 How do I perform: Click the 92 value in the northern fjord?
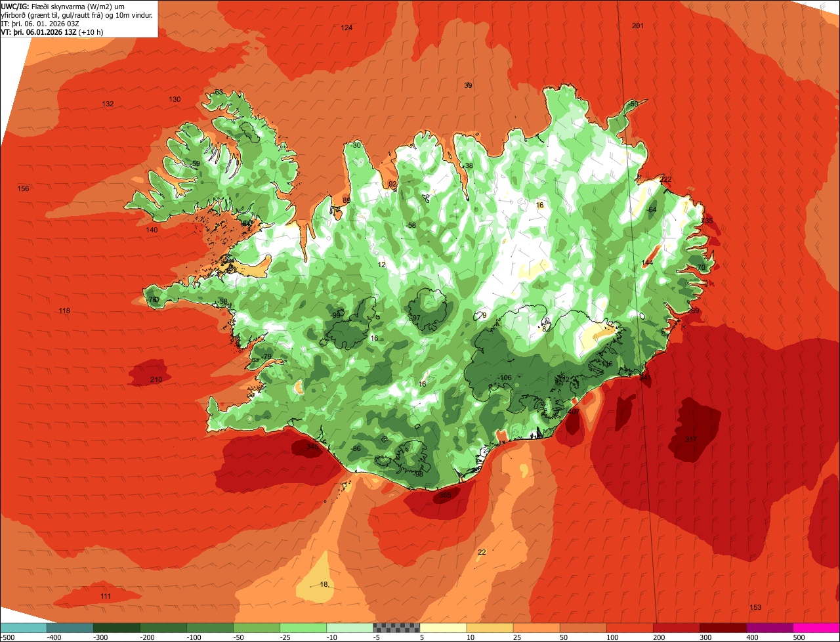392,184
